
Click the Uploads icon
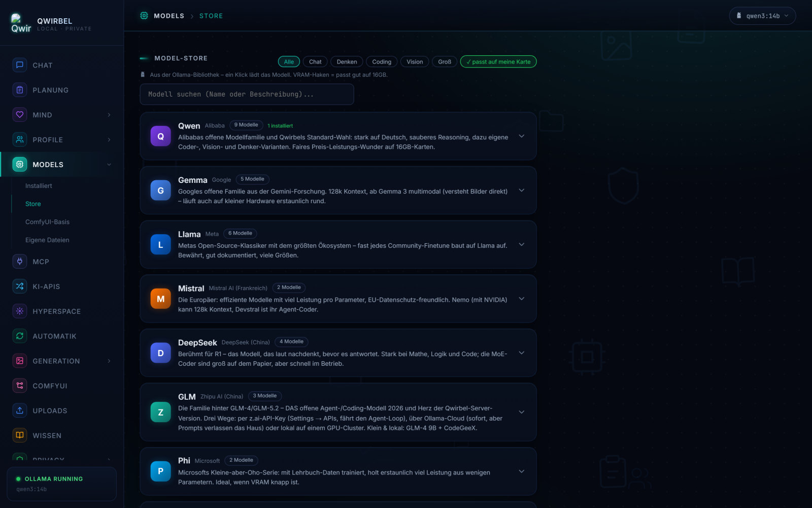coord(20,411)
